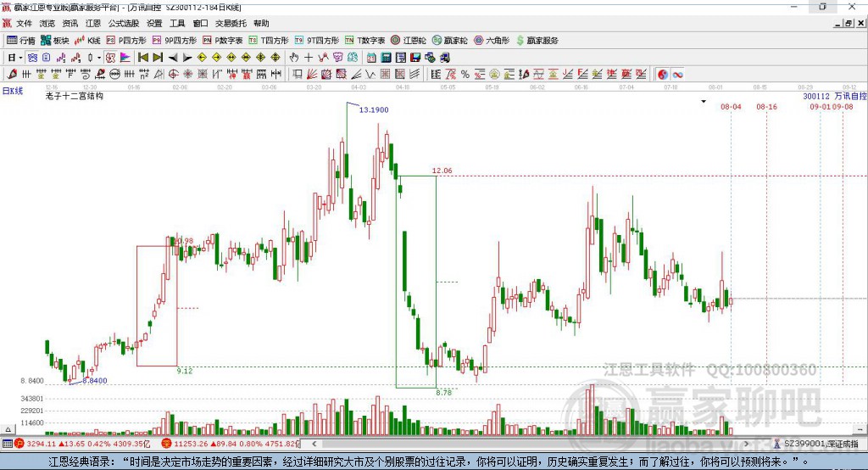Open the T数字表 tool
This screenshot has height=470, width=868.
[364, 41]
